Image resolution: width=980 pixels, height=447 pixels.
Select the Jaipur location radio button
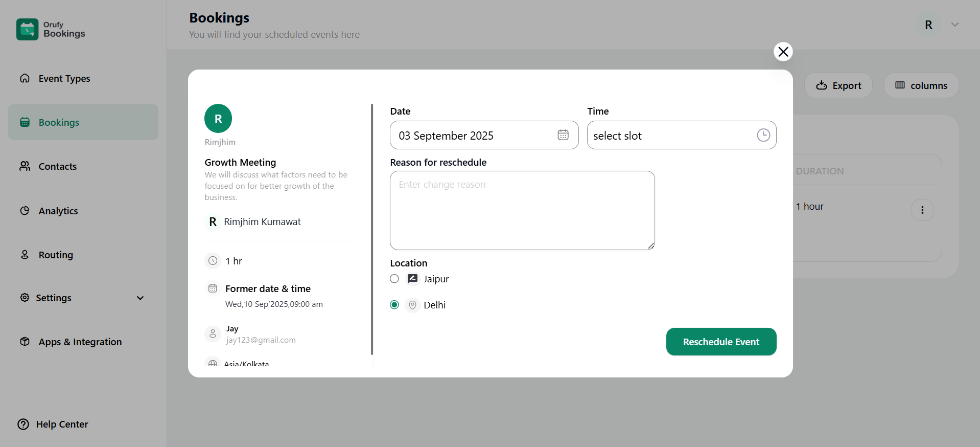coord(394,279)
